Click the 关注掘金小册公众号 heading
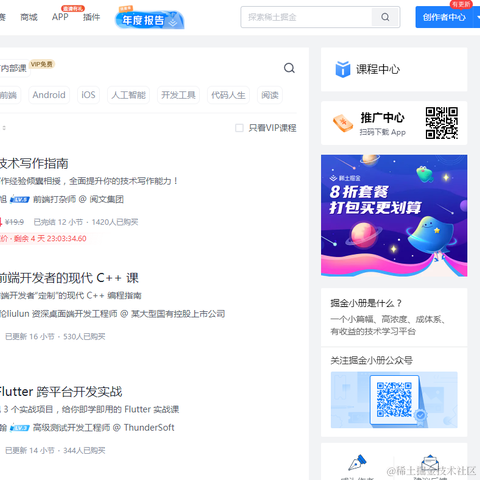Screen dimensions: 480x480 coord(372,360)
